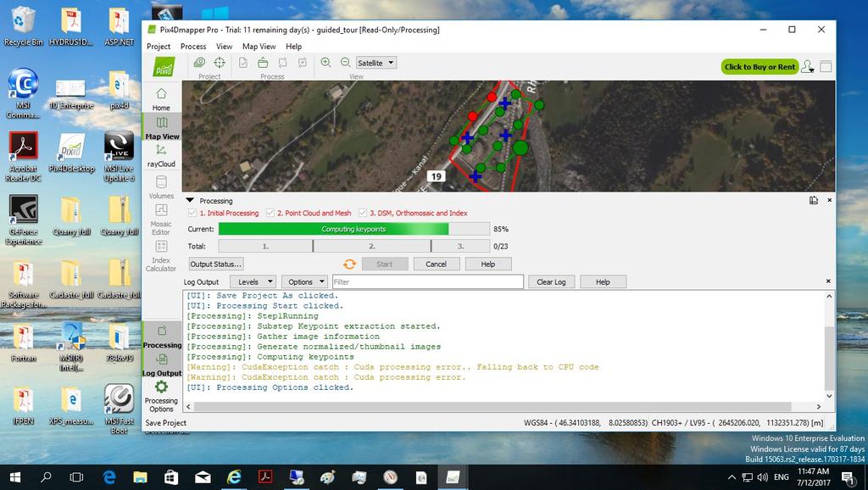Open the Home view in the sidebar
Image resolution: width=868 pixels, height=490 pixels.
click(x=161, y=98)
